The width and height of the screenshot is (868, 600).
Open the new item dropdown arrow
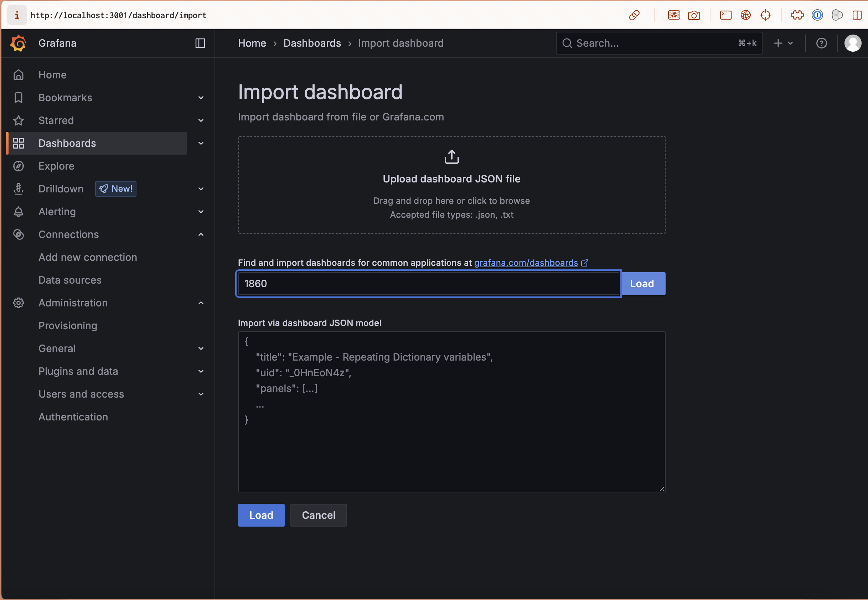pyautogui.click(x=790, y=43)
